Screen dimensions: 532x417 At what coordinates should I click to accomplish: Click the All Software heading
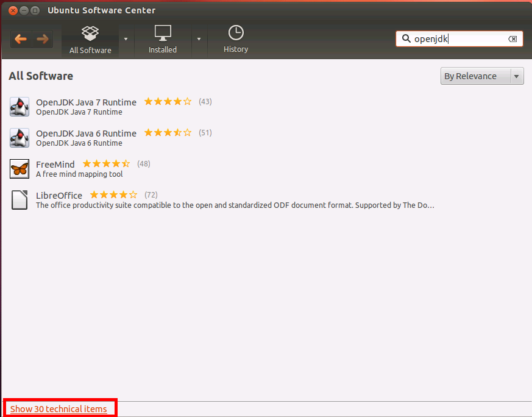point(41,76)
